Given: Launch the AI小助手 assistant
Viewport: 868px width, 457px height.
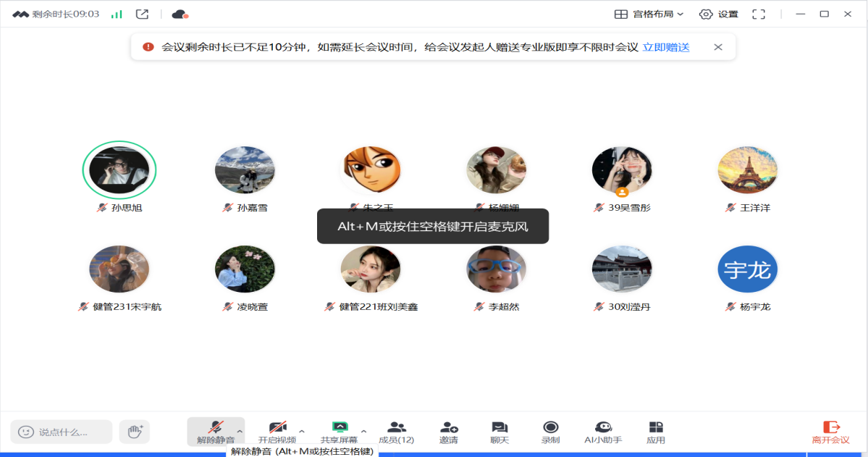Looking at the screenshot, I should [603, 431].
